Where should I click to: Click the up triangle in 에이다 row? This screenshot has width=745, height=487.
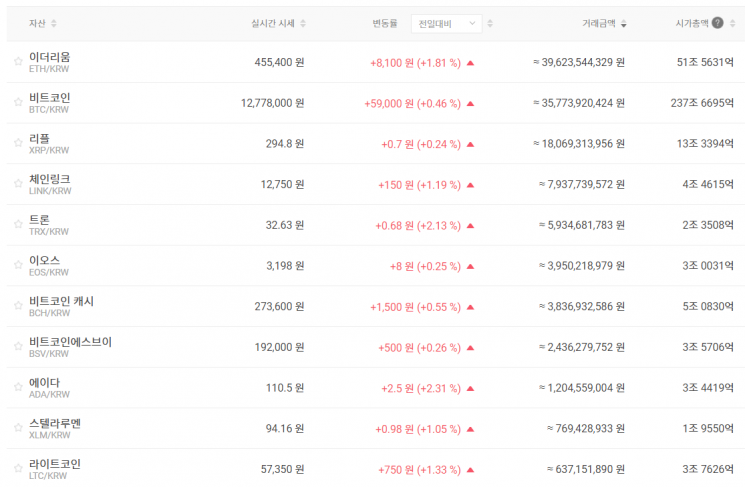[470, 389]
